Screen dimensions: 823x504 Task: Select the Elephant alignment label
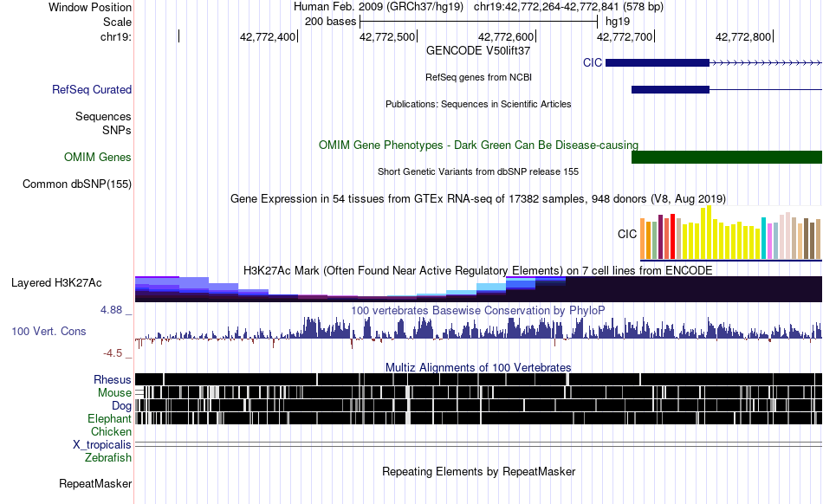pyautogui.click(x=109, y=419)
